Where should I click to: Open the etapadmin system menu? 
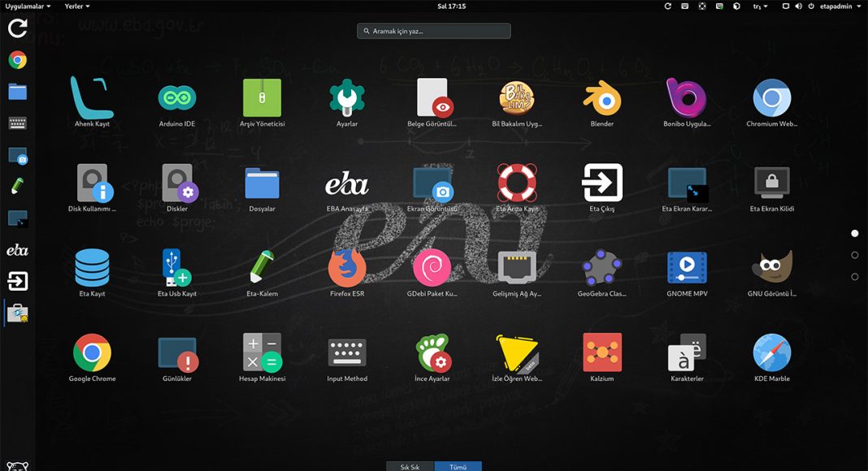point(840,6)
